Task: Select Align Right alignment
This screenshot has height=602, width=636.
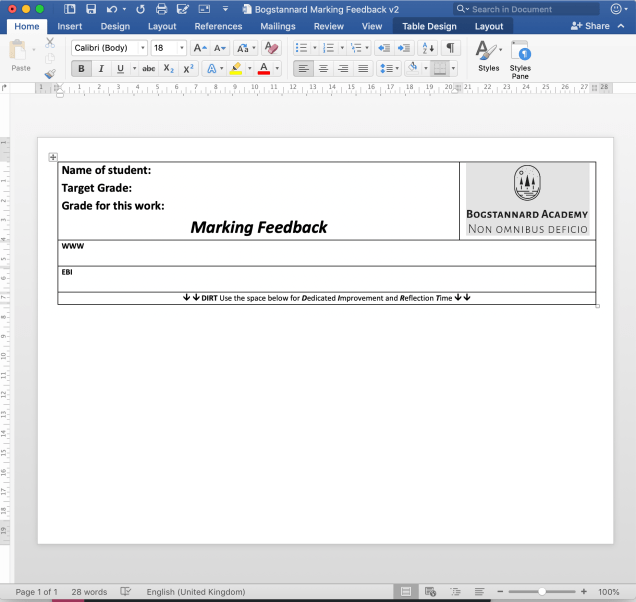Action: [343, 69]
